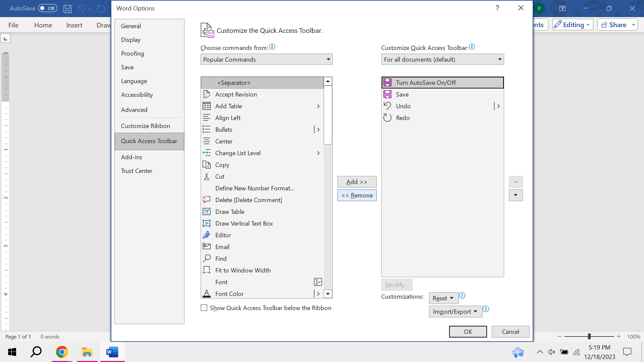This screenshot has height=362, width=644.
Task: Open the For all documents dropdown
Action: tap(442, 59)
